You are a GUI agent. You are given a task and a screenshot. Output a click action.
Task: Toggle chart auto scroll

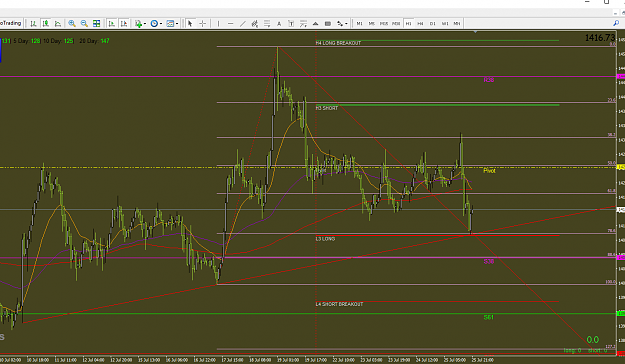tap(112, 24)
